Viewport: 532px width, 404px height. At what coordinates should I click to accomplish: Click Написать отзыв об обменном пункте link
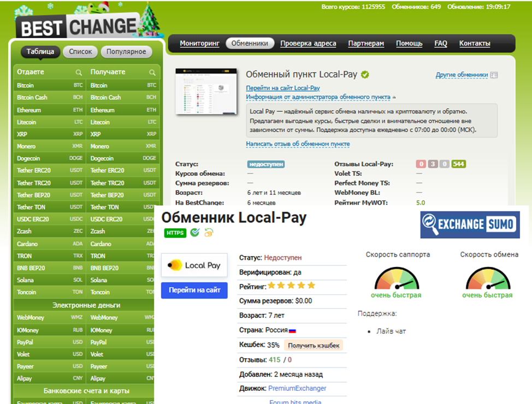pyautogui.click(x=298, y=144)
